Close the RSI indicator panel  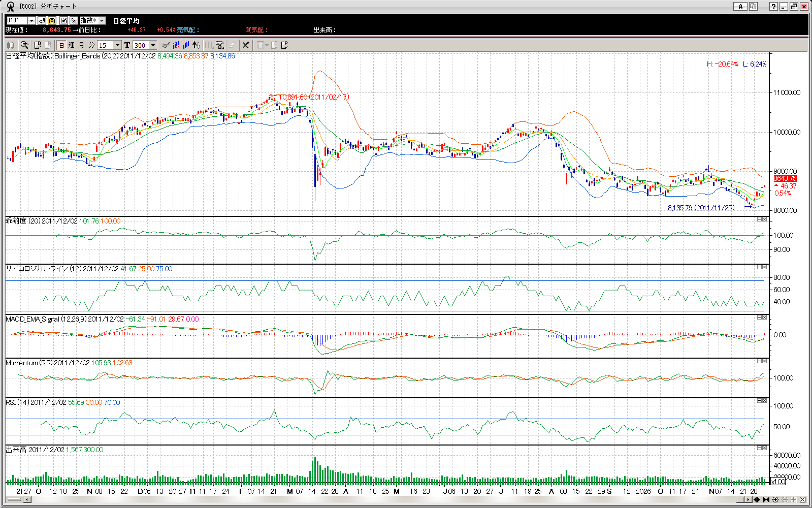(x=764, y=401)
